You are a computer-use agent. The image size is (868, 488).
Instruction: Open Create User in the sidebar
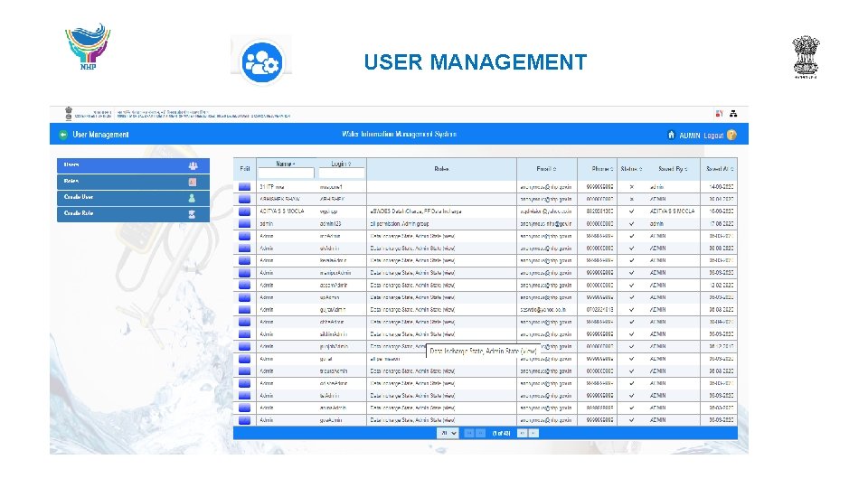[133, 198]
